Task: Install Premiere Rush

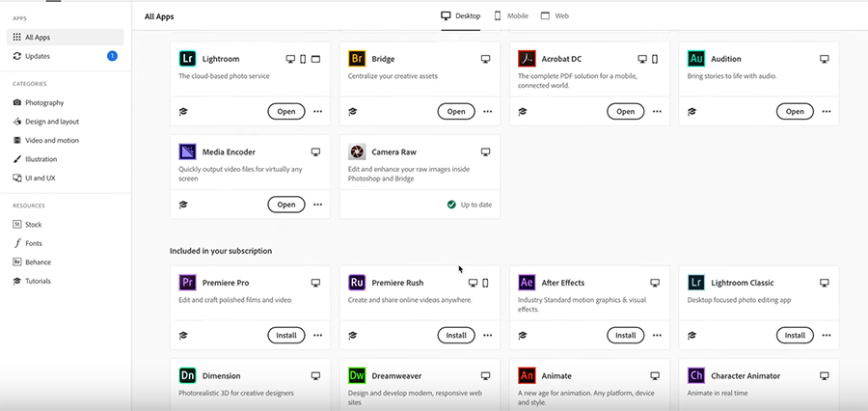Action: click(x=456, y=335)
